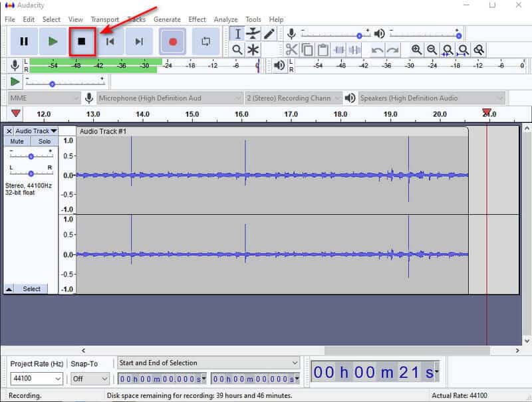Click the track Select button

(x=31, y=289)
